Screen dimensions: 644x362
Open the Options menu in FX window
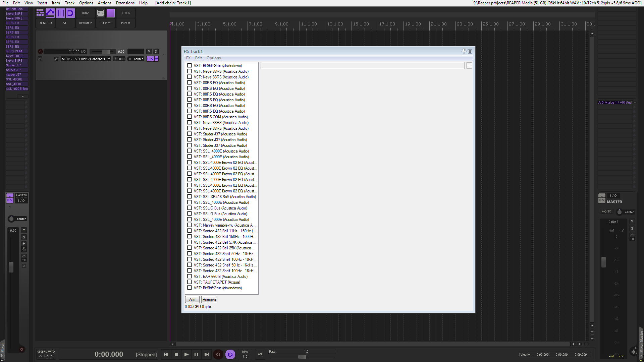pyautogui.click(x=213, y=58)
